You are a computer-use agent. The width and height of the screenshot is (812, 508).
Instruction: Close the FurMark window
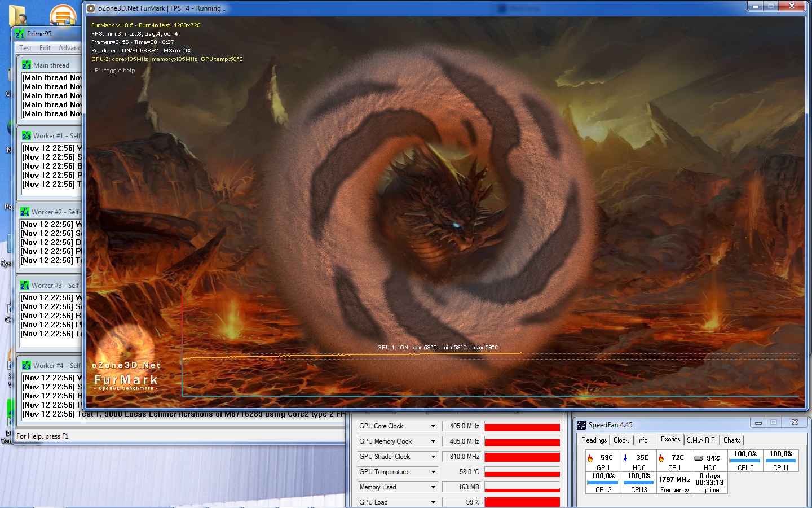tap(792, 6)
